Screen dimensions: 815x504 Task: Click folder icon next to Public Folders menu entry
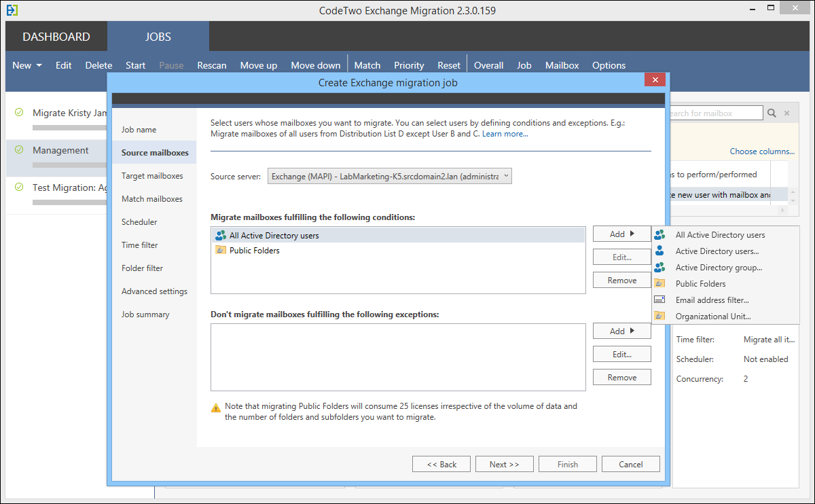(659, 283)
